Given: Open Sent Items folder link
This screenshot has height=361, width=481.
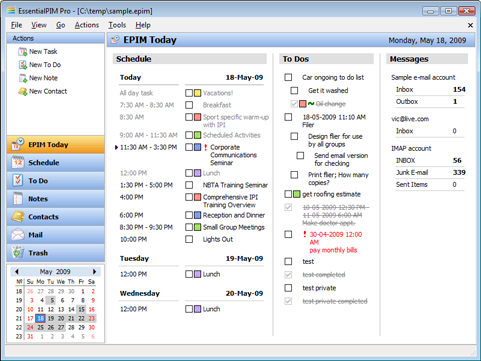Looking at the screenshot, I should click(411, 184).
